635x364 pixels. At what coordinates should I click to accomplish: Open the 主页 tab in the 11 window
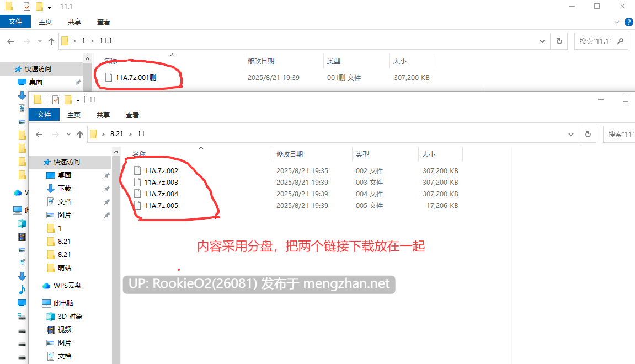point(74,115)
